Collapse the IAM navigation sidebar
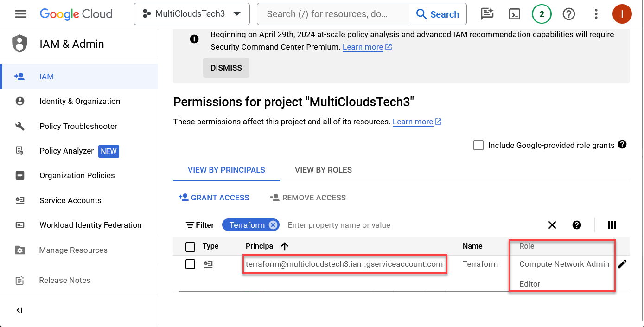The image size is (644, 327). coord(19,310)
